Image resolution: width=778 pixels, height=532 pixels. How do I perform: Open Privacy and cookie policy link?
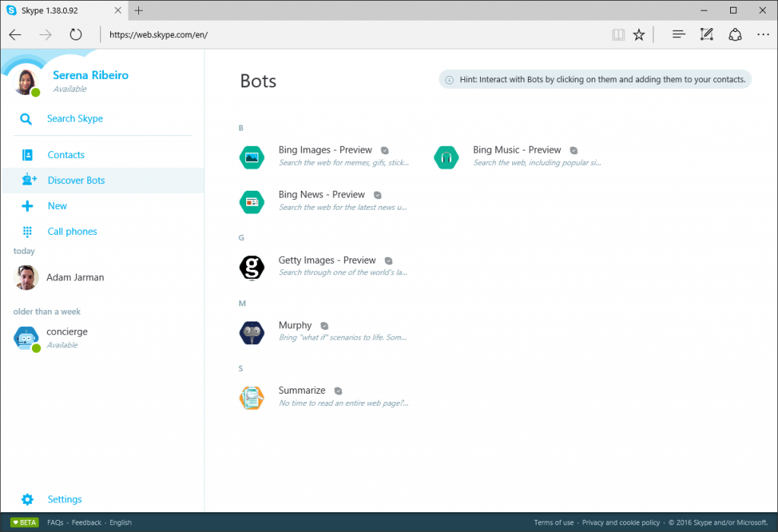621,523
